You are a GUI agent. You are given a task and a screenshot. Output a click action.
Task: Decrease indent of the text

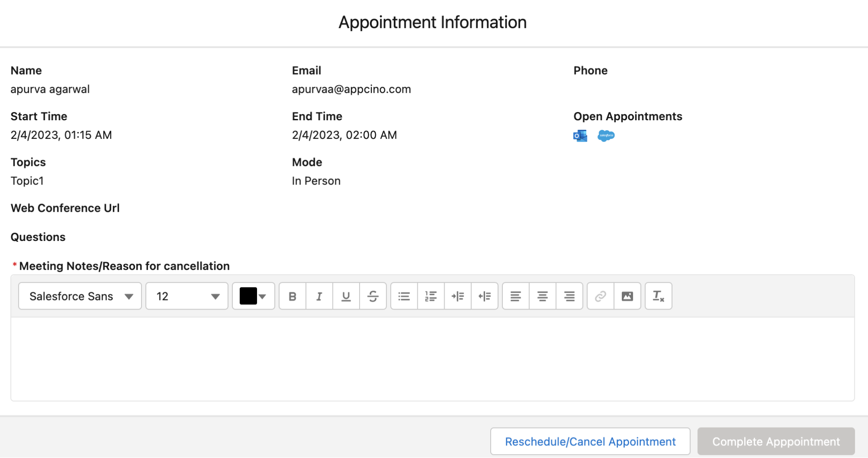click(x=485, y=296)
